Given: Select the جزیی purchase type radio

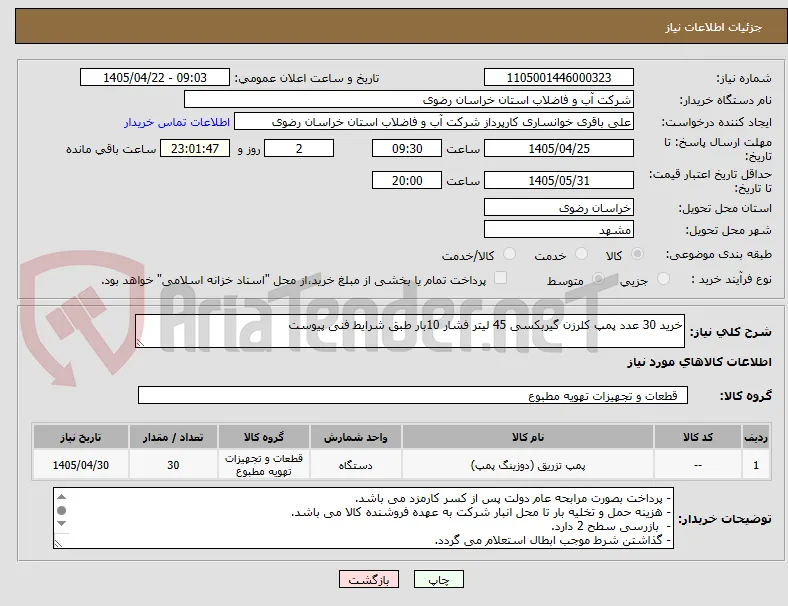Looking at the screenshot, I should [x=663, y=278].
